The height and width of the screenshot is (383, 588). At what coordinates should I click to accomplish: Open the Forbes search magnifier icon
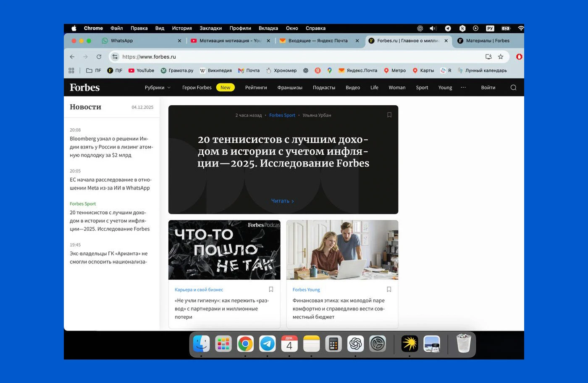click(x=513, y=87)
